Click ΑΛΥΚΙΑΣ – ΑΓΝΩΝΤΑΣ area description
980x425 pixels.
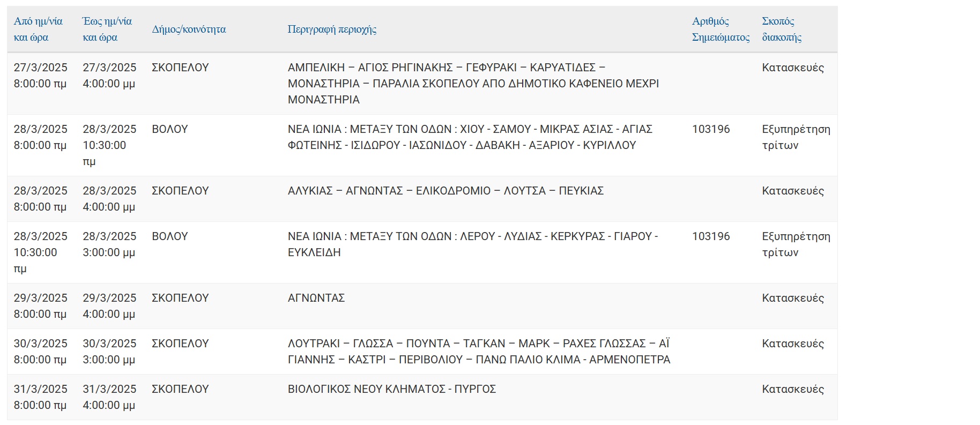click(x=446, y=191)
